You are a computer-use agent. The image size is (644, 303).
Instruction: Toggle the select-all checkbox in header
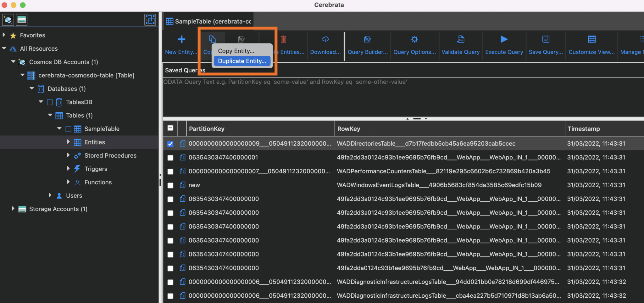(x=170, y=128)
